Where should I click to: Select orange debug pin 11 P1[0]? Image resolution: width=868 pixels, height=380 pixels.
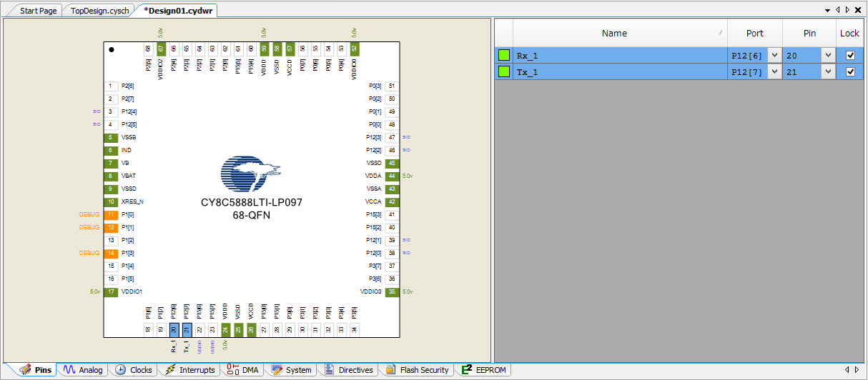pos(111,214)
